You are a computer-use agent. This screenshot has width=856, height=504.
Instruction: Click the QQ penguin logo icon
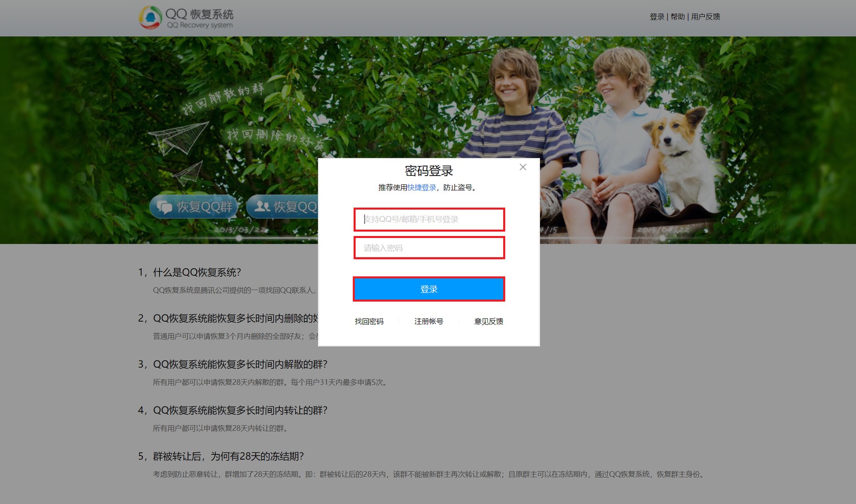click(x=150, y=18)
